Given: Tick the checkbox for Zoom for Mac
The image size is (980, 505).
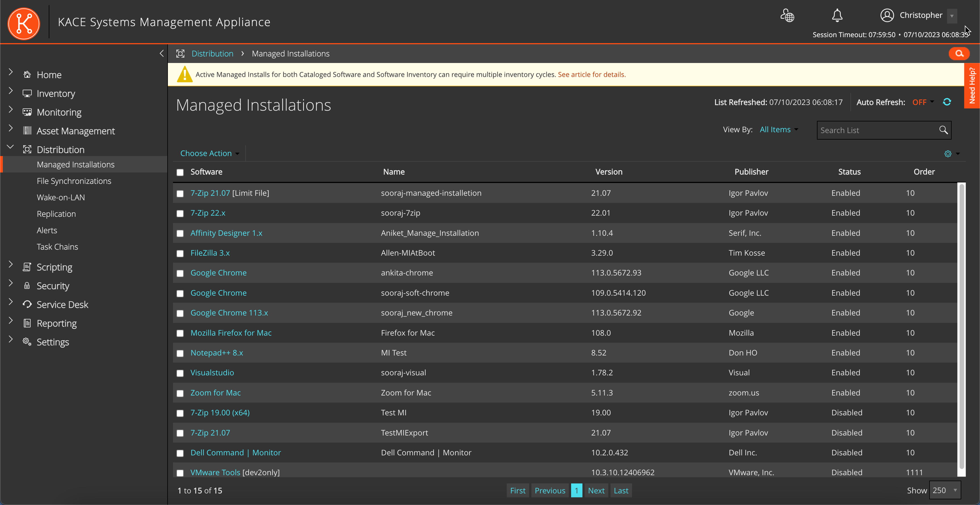Looking at the screenshot, I should (x=180, y=393).
